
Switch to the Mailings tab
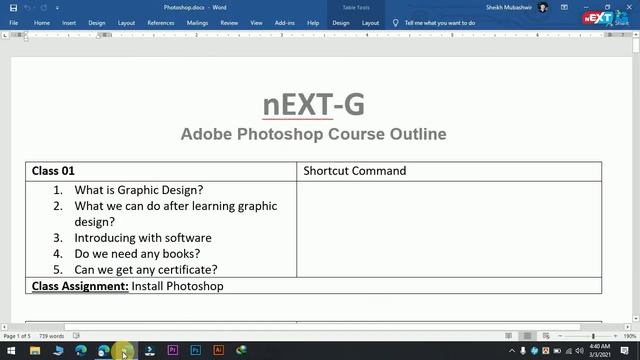pos(197,23)
